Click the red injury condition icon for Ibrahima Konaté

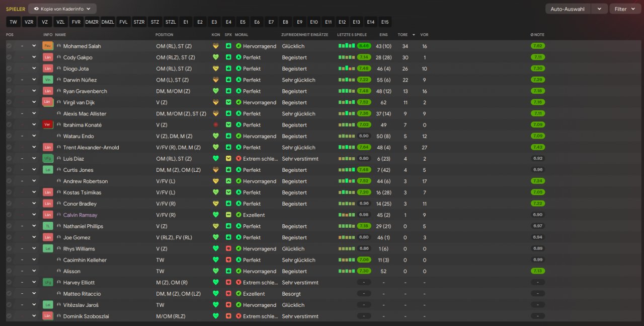pyautogui.click(x=216, y=125)
